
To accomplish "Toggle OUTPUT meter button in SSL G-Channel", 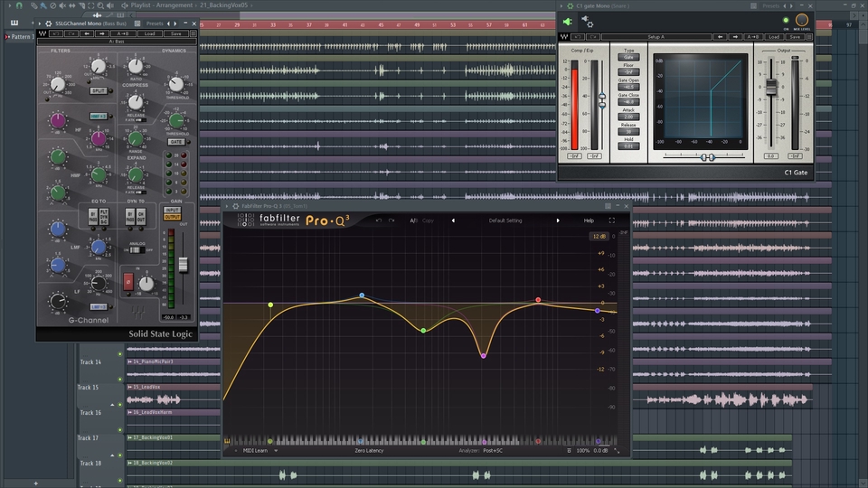I will click(172, 217).
